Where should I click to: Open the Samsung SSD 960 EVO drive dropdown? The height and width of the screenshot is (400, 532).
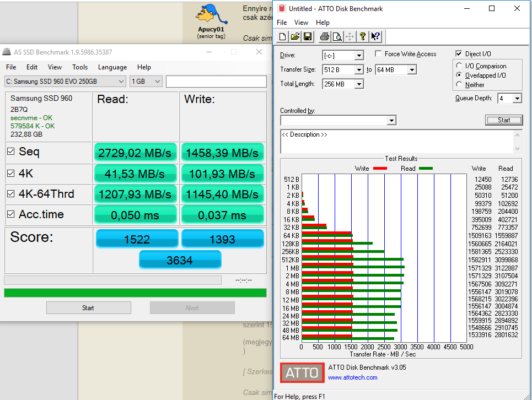point(65,82)
